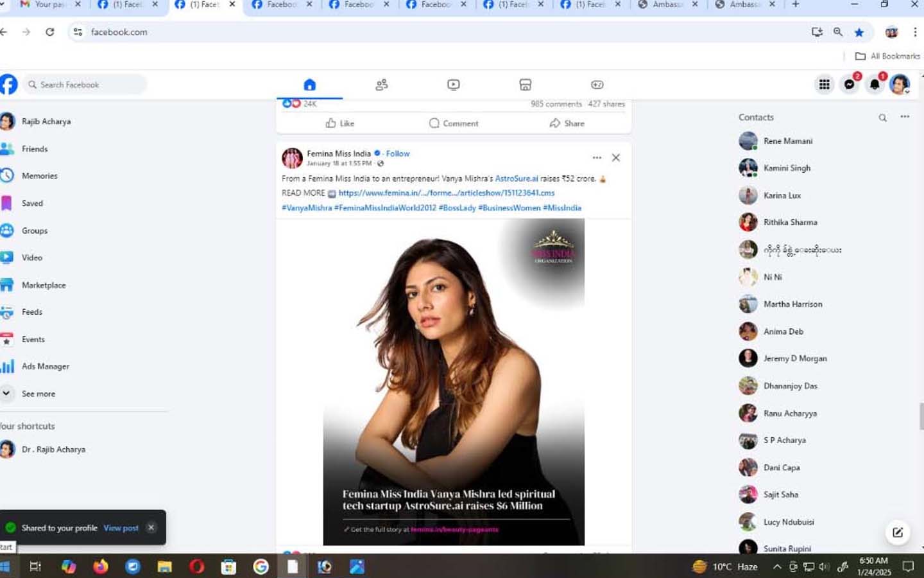
Task: Open Saved in left sidebar
Action: tap(32, 204)
